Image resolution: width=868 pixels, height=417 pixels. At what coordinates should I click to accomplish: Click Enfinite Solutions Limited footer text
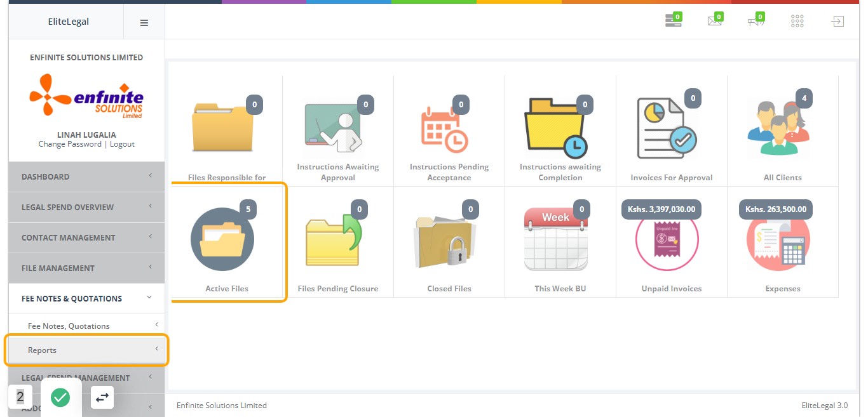click(x=222, y=405)
